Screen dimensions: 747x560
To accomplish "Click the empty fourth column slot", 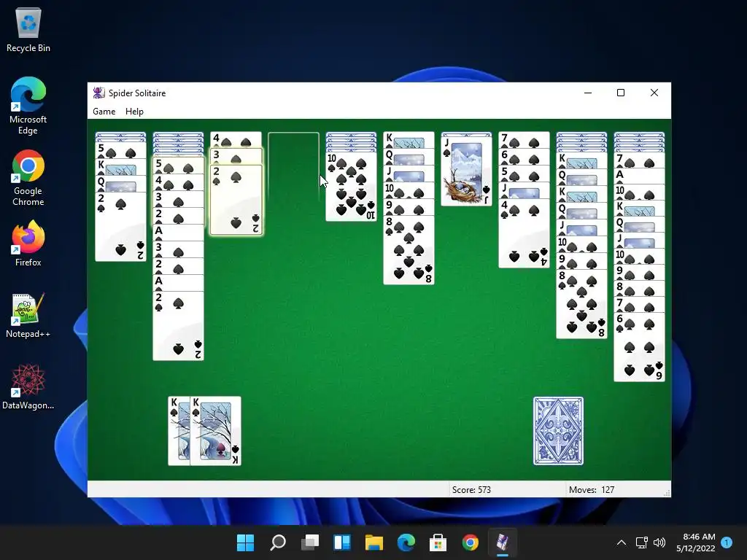I will 293,167.
